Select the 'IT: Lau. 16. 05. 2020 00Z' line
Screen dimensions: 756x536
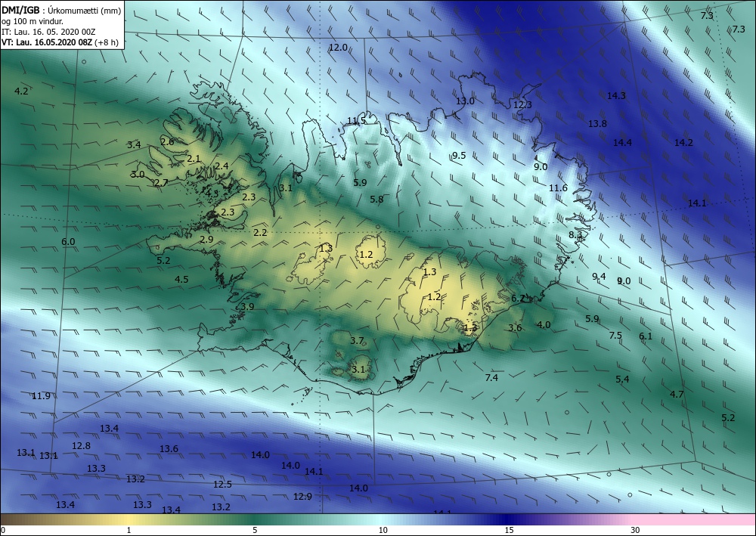48,32
